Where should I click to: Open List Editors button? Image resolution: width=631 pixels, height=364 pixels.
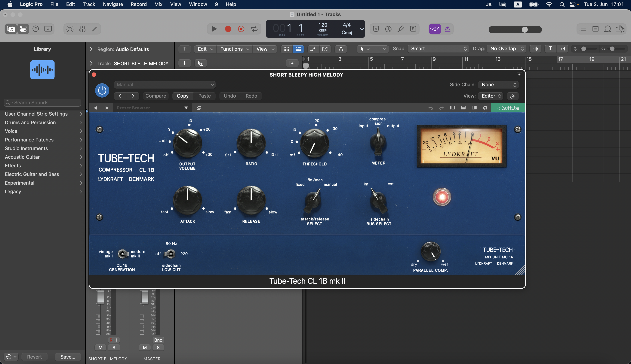[x=583, y=29]
